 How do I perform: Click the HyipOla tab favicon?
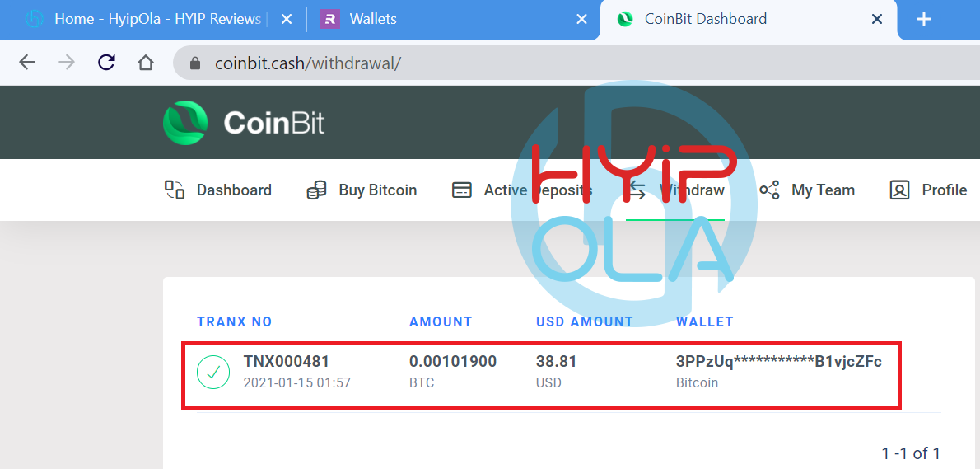(34, 20)
